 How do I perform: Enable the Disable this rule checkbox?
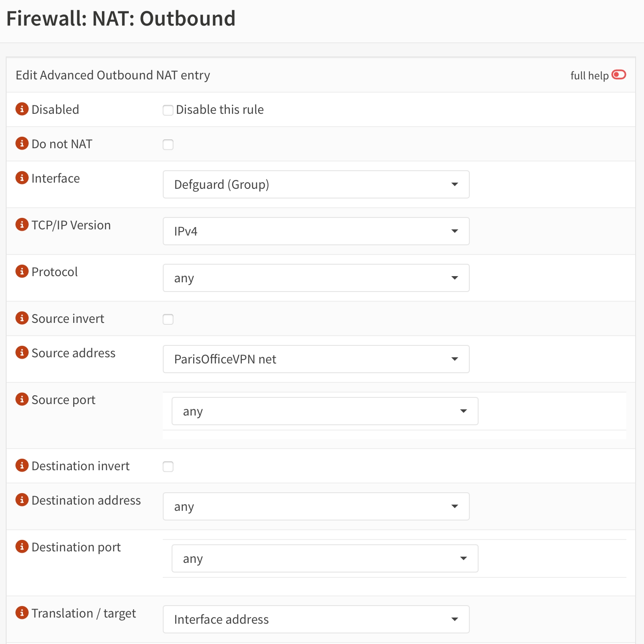tap(168, 110)
